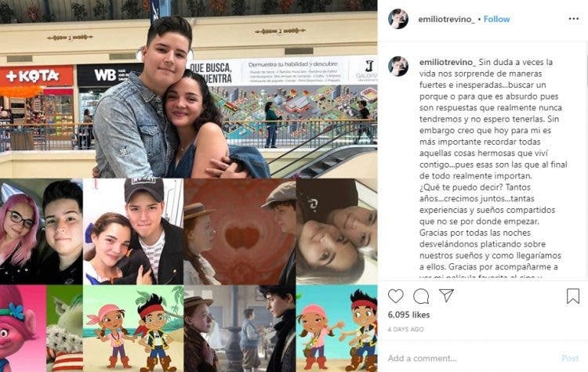Like the post with the heart icon
This screenshot has width=588, height=372.
click(395, 296)
